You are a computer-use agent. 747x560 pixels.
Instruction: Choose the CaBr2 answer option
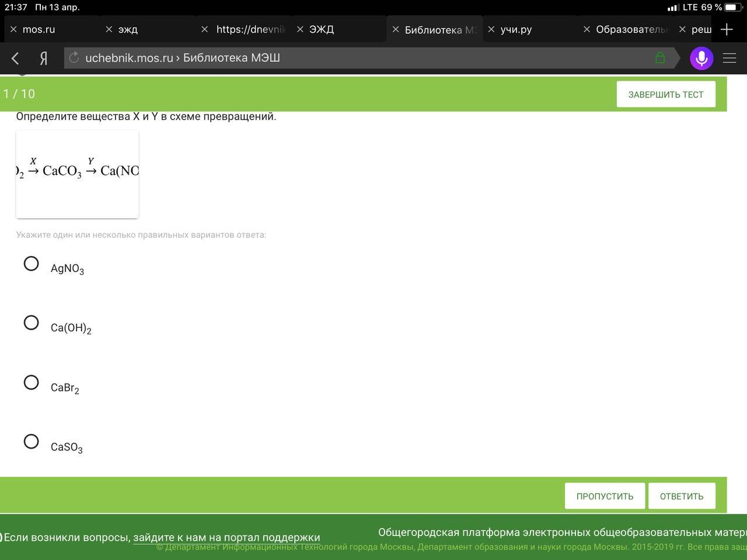(32, 382)
